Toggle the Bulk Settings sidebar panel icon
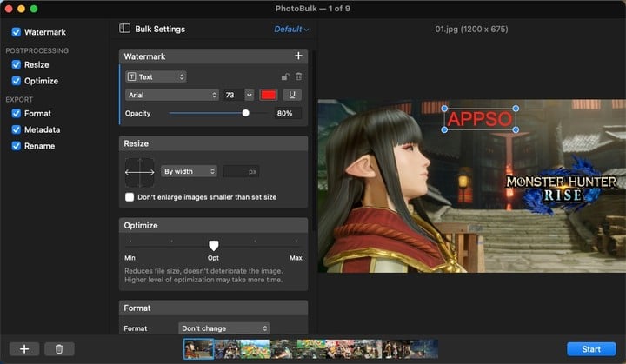626x364 pixels. pos(124,29)
